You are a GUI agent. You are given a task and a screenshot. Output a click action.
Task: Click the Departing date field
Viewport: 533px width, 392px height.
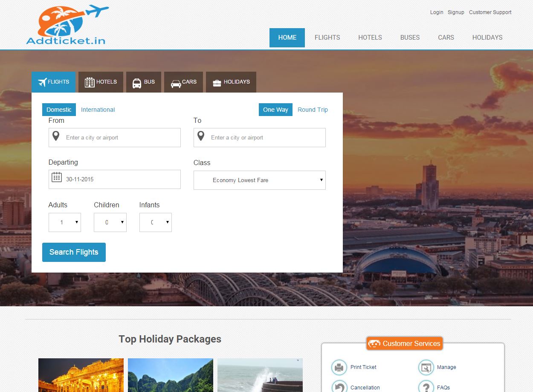click(x=115, y=179)
